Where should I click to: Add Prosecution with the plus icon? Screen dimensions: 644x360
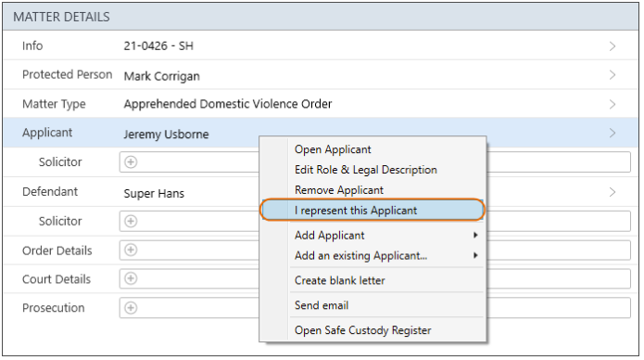point(131,308)
